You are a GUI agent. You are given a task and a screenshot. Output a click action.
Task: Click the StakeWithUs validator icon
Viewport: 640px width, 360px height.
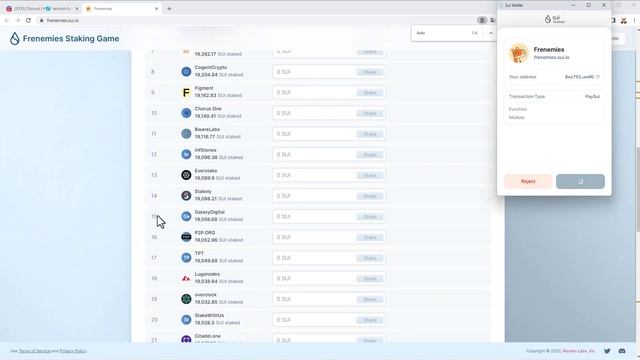point(186,320)
